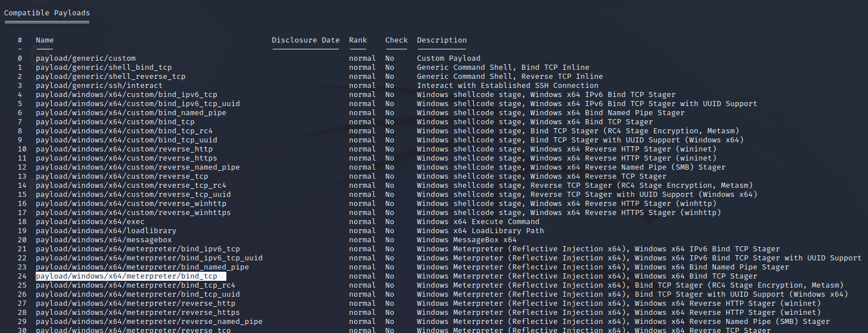Click the "No" check value in row 20
This screenshot has height=333, width=868.
coord(390,240)
